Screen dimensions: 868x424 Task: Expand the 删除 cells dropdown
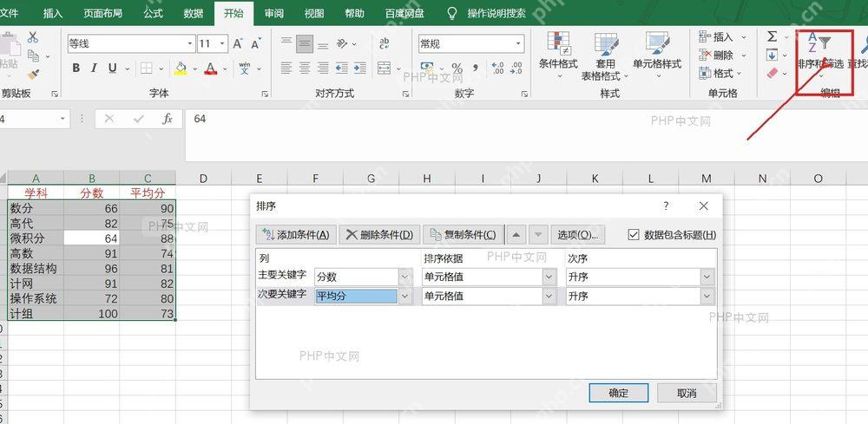[x=744, y=55]
